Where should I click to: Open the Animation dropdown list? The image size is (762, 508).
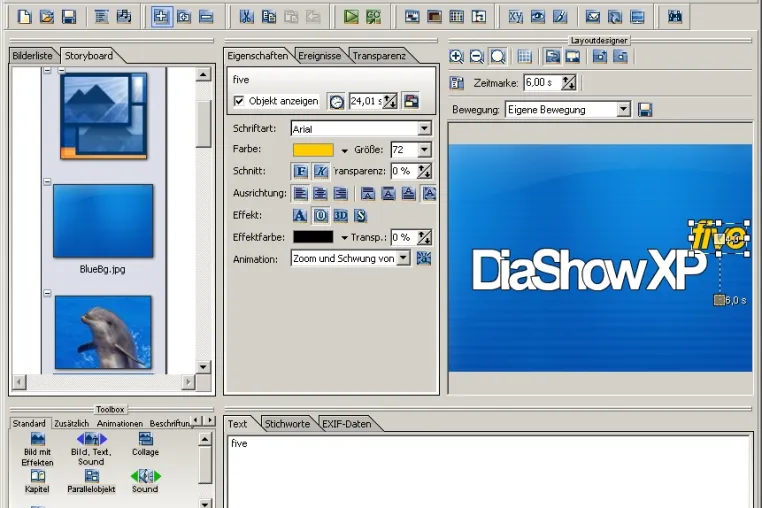[403, 258]
